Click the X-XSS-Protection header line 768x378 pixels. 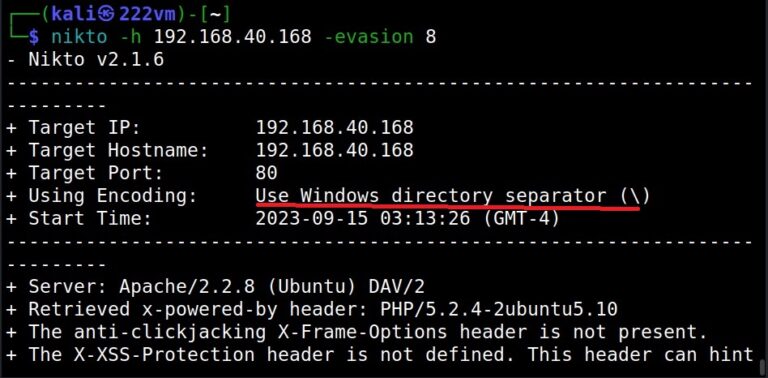(380, 354)
